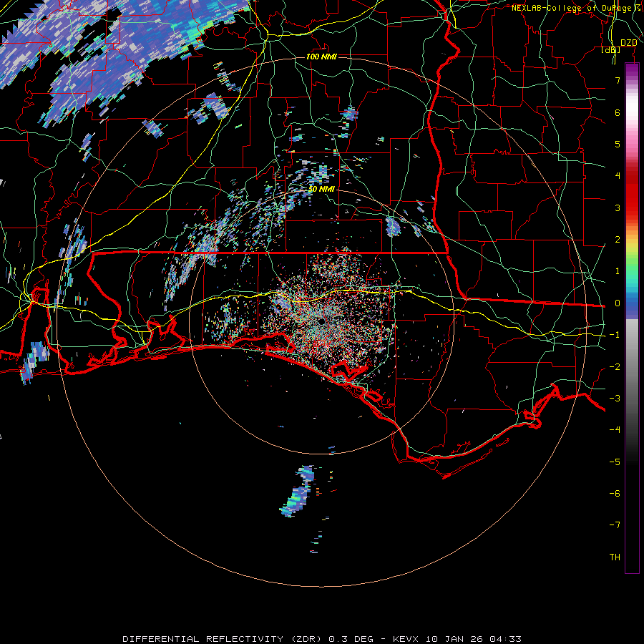This screenshot has height=644, width=644.
Task: Click the scale value 7 on the legend
Action: [x=618, y=80]
